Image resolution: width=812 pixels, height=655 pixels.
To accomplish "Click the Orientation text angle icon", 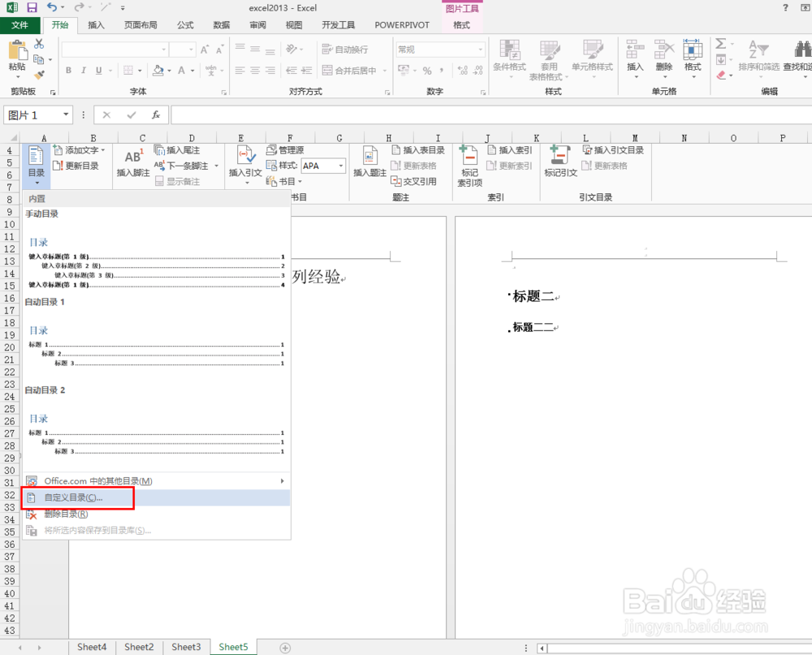I will (x=292, y=50).
